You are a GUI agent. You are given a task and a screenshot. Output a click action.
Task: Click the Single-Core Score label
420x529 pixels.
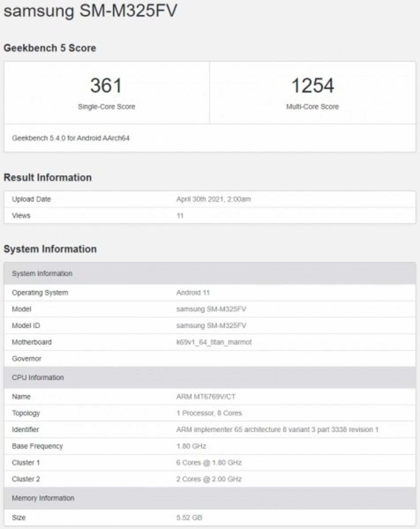click(107, 107)
